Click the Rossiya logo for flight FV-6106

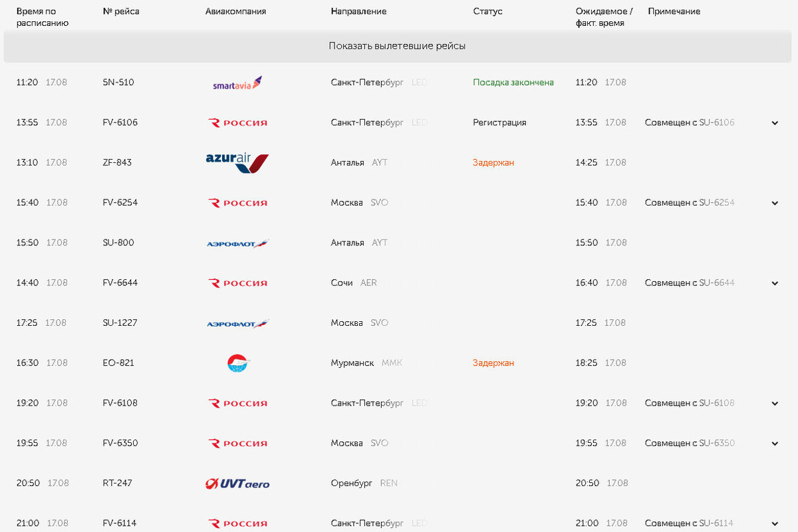(237, 123)
